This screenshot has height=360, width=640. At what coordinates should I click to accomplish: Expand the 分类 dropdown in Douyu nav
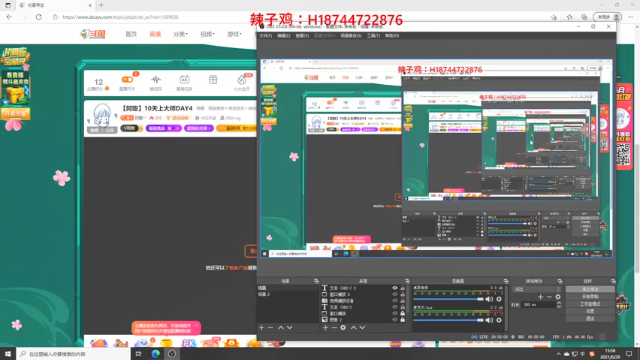coord(180,34)
